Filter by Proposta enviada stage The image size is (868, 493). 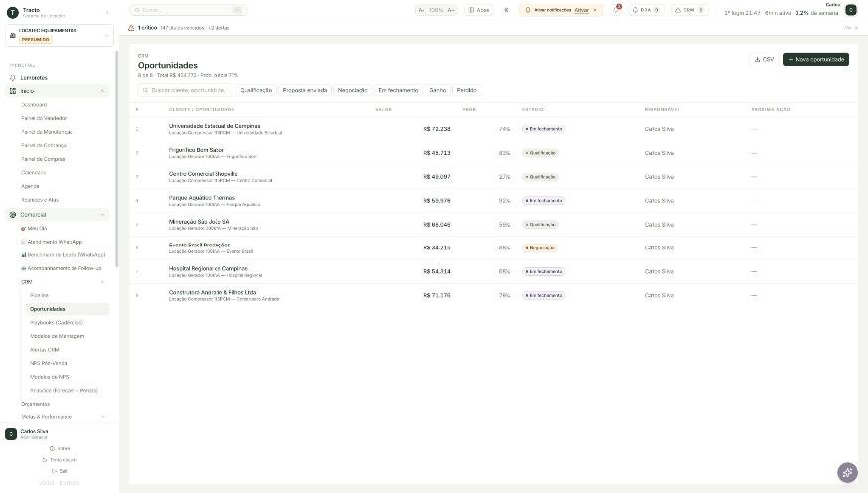[305, 90]
